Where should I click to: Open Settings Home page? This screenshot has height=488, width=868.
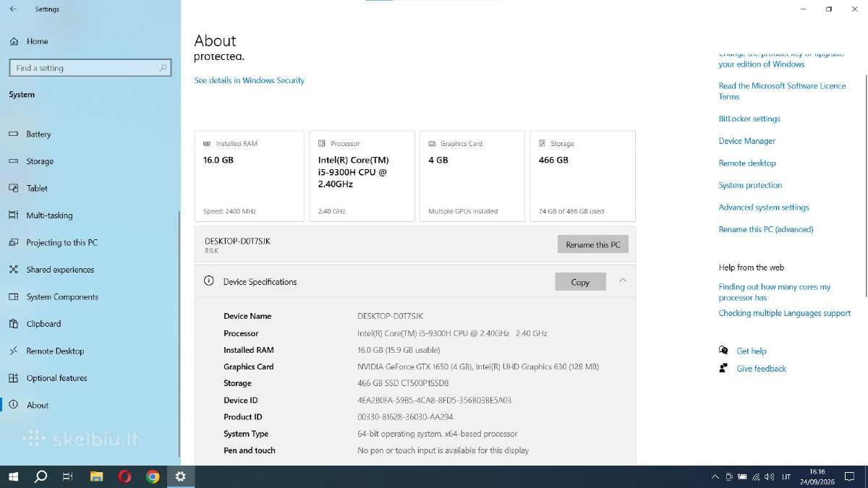click(x=29, y=41)
